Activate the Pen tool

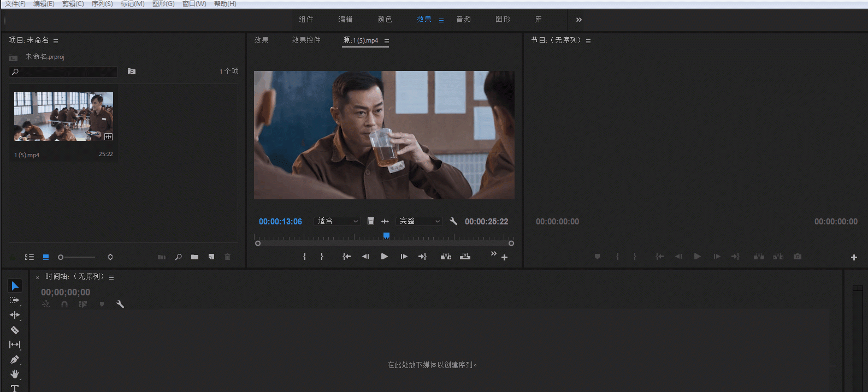click(x=15, y=359)
